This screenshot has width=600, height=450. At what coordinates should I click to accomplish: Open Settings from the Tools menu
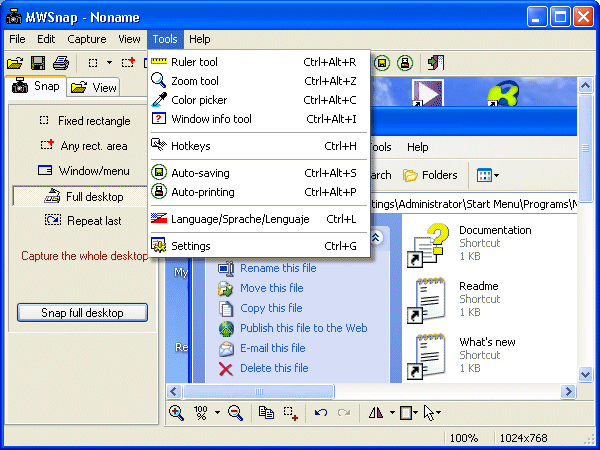point(259,246)
